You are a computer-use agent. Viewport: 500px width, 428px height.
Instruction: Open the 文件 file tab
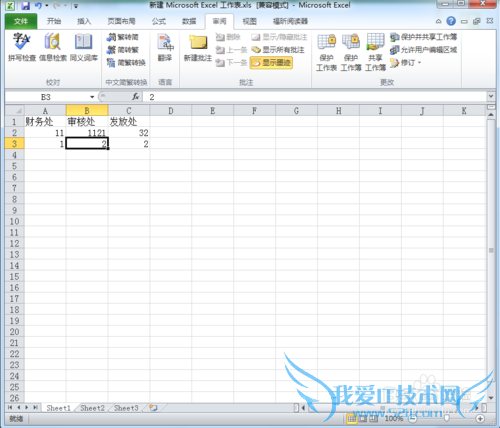click(x=21, y=21)
